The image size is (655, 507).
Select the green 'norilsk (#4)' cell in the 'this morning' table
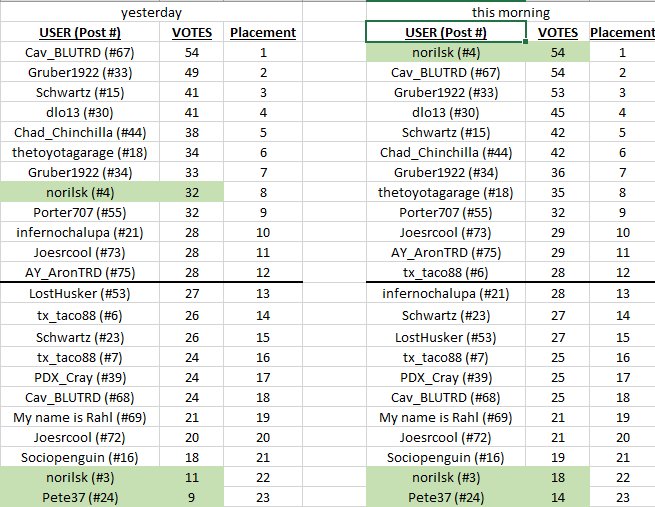446,53
